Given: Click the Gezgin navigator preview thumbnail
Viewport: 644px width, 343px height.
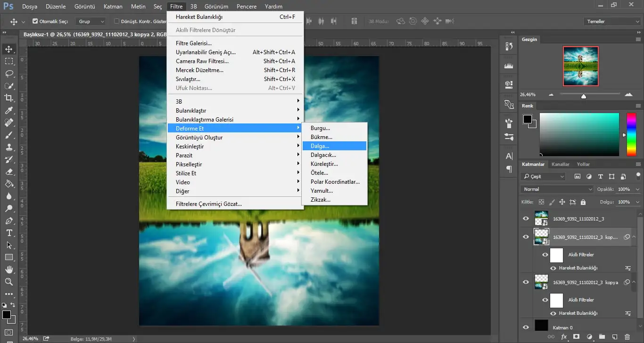Looking at the screenshot, I should 580,66.
